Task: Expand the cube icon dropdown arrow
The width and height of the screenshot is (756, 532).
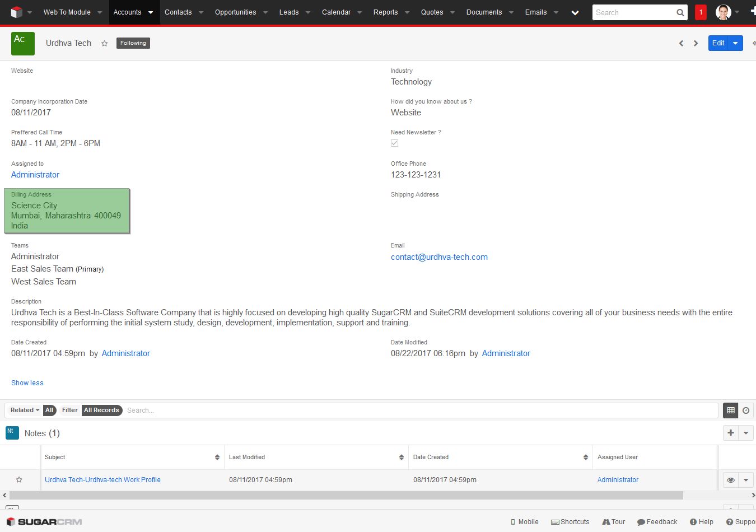Action: pos(30,12)
